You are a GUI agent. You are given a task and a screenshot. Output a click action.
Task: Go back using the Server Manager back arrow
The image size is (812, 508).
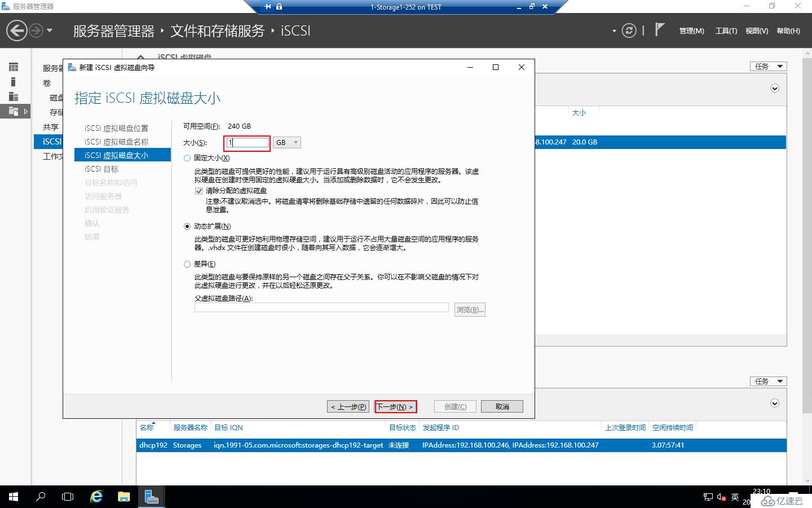pos(17,30)
